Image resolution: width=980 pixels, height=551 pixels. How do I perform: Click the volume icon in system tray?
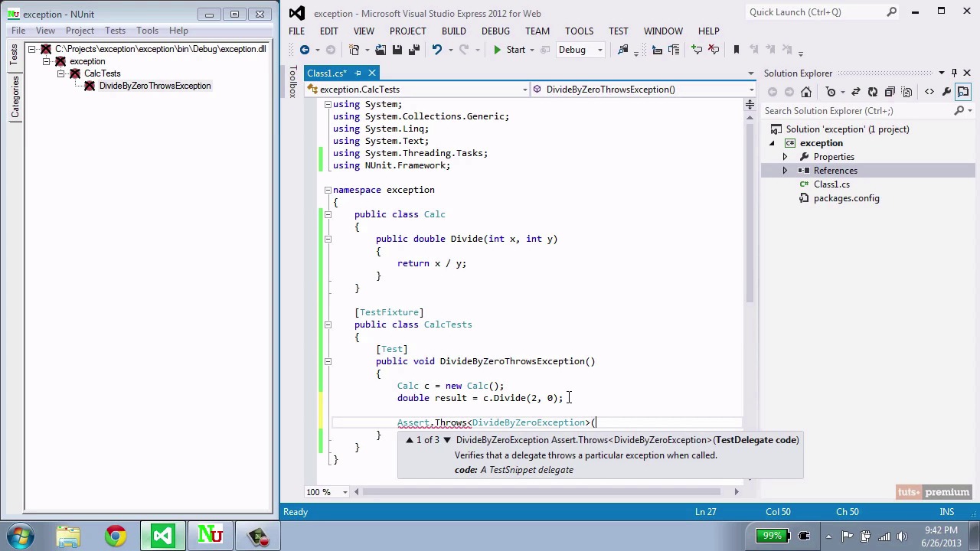tap(903, 536)
